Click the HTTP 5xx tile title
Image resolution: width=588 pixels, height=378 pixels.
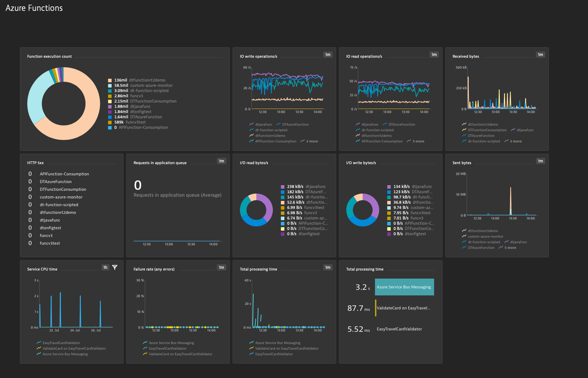[35, 163]
